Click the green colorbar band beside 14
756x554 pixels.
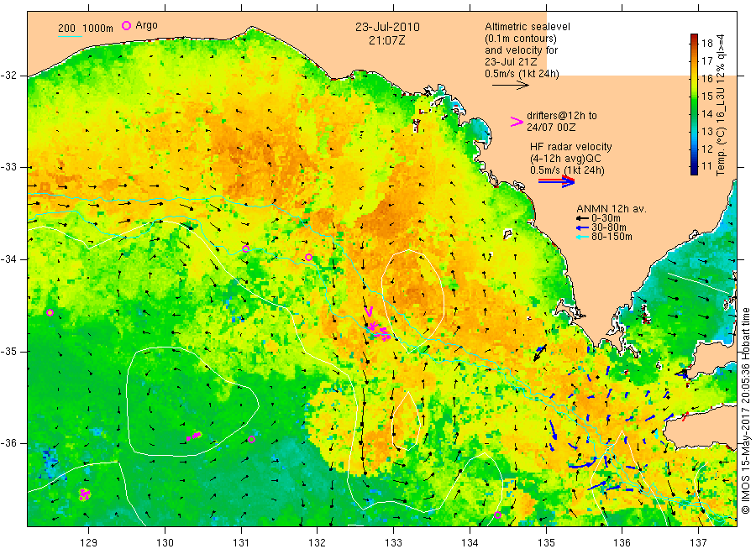(x=695, y=113)
